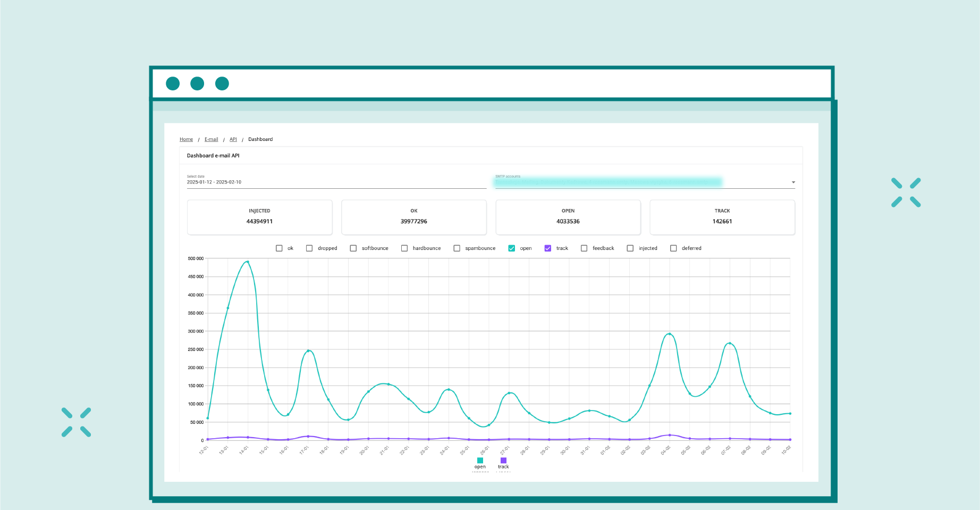Enable the "spambounce" checkbox
Image resolution: width=980 pixels, height=510 pixels.
(x=457, y=248)
